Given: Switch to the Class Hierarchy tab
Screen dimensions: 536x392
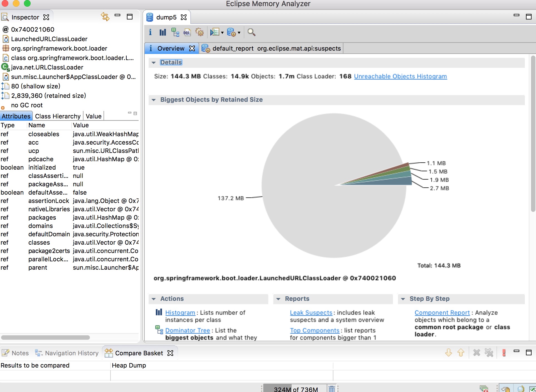Looking at the screenshot, I should (58, 116).
